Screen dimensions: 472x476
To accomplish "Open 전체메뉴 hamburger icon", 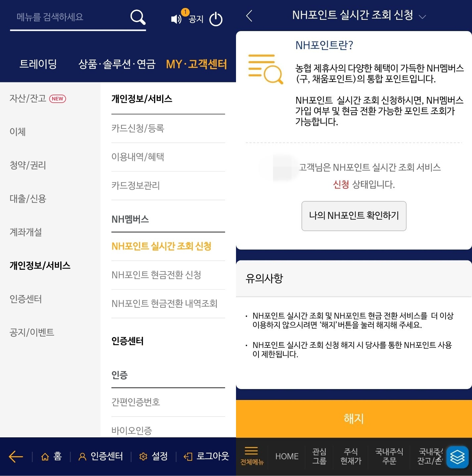I will 252,456.
